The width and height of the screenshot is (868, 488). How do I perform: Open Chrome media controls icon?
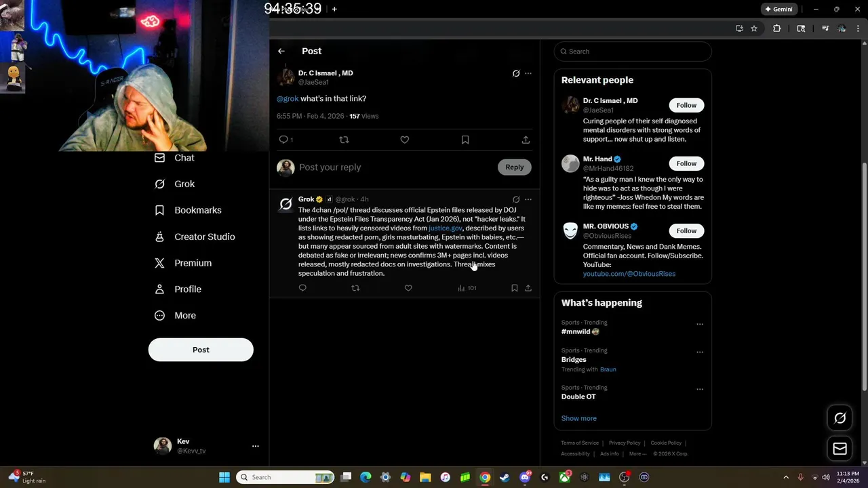tap(825, 28)
